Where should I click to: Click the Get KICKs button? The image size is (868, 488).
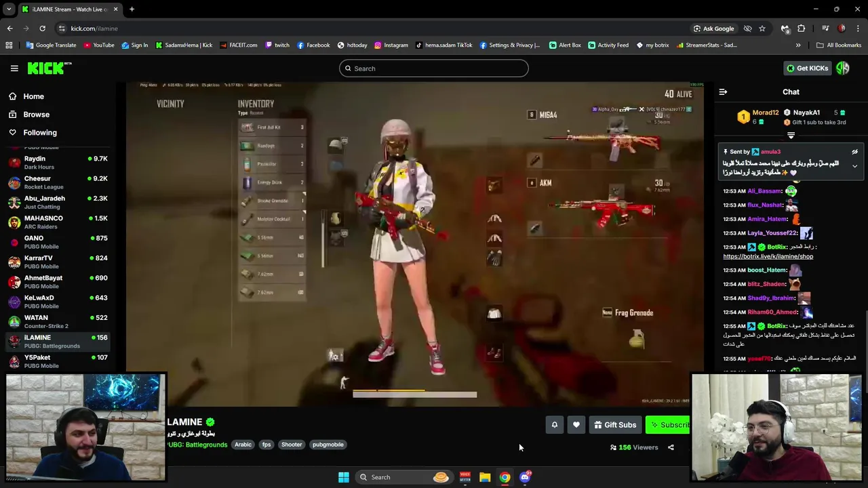(807, 68)
